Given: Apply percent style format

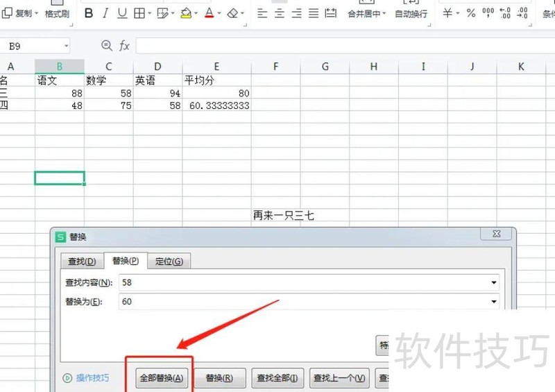Looking at the screenshot, I should tap(471, 13).
